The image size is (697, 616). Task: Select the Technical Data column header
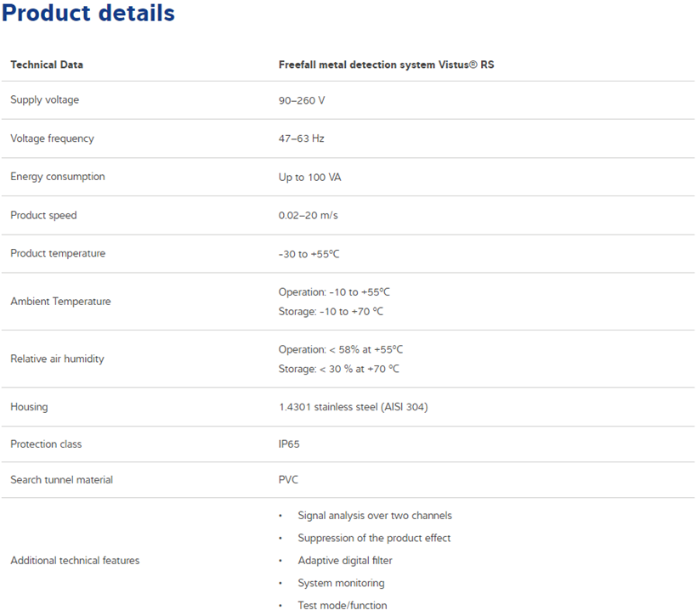tap(47, 65)
